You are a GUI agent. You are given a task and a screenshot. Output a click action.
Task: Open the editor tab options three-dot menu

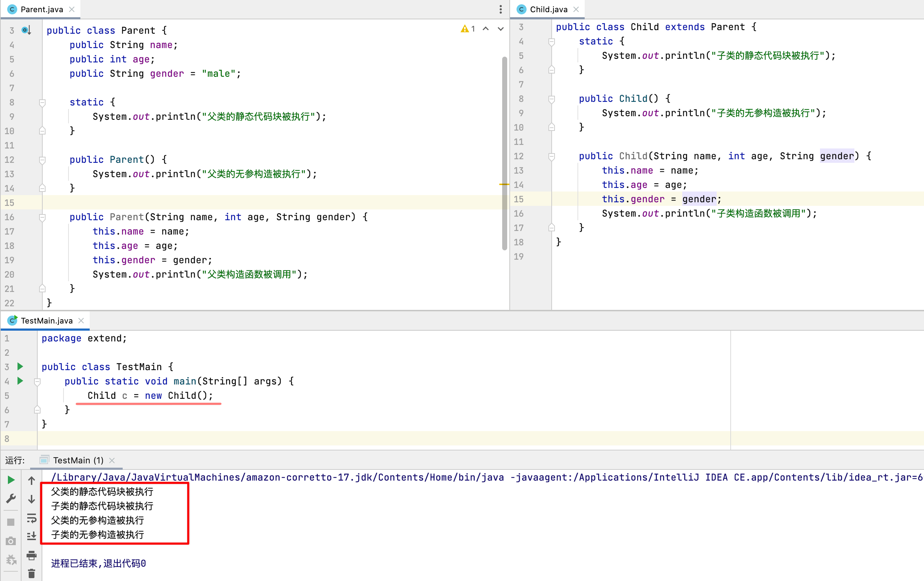pos(500,9)
